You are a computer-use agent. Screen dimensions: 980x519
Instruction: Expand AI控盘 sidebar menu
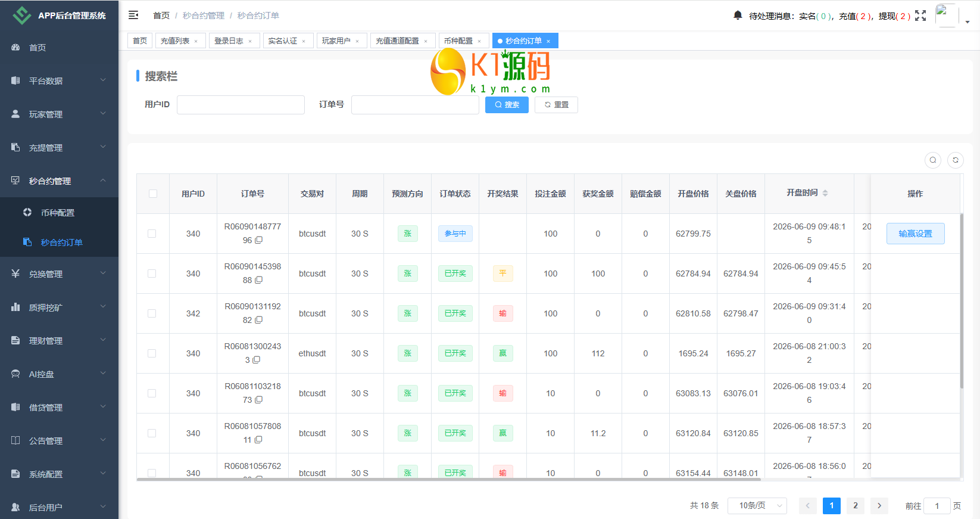59,374
